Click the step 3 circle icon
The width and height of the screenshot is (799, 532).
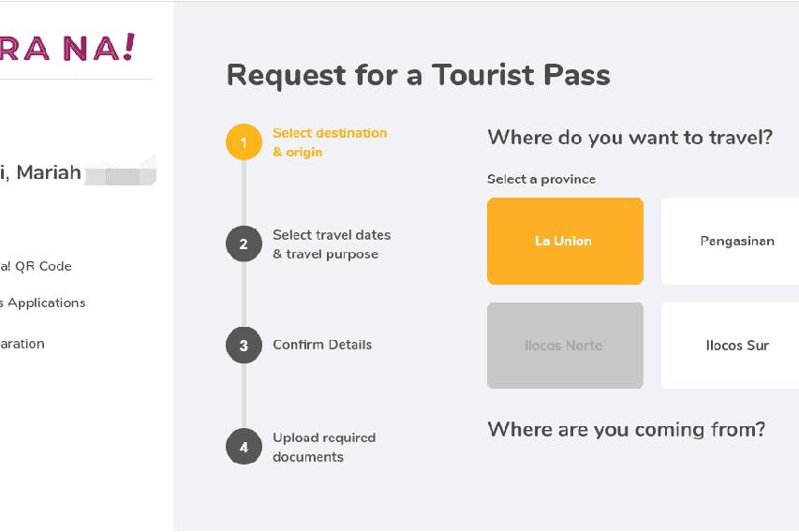(x=244, y=345)
